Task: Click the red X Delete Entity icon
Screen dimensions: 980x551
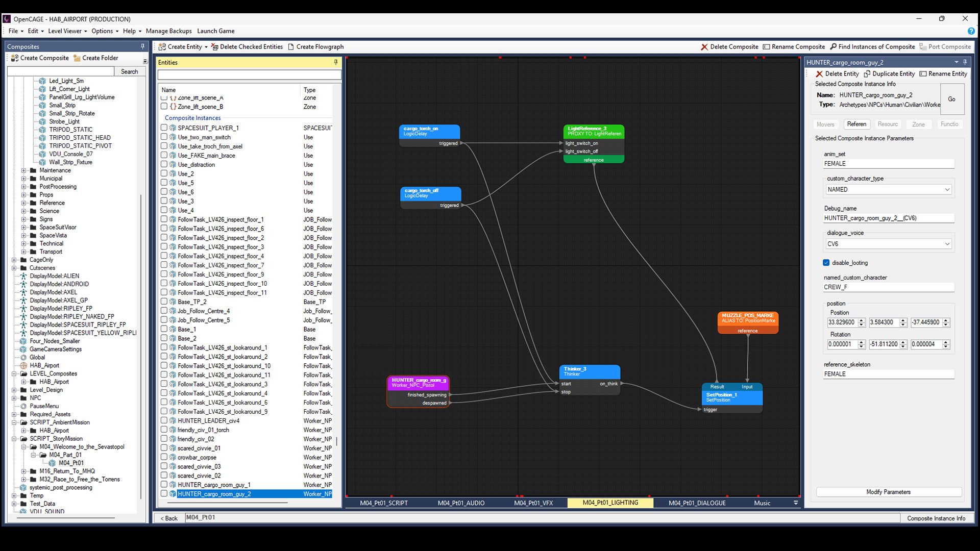Action: click(820, 74)
